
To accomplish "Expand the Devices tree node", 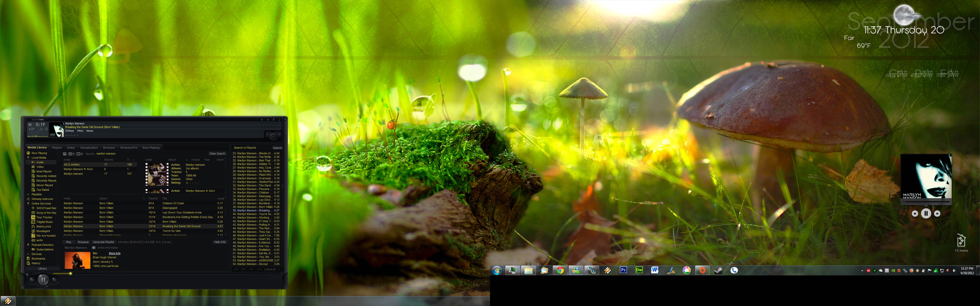I will pyautogui.click(x=28, y=254).
